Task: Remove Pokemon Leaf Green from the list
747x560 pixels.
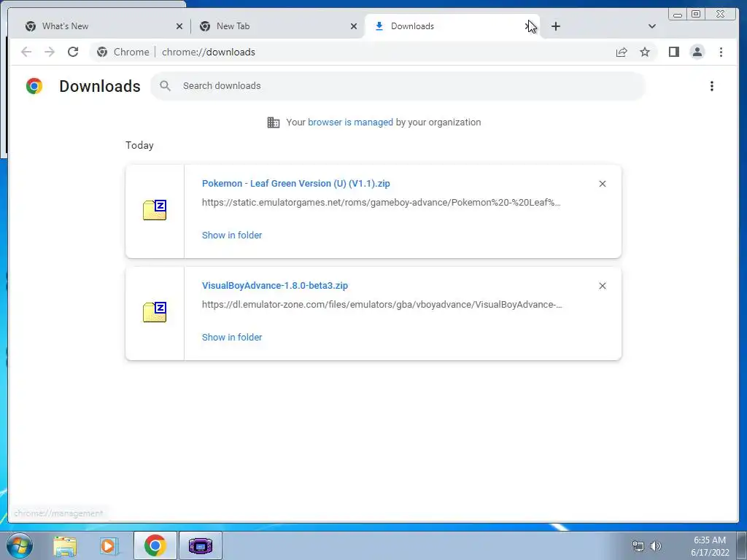Action: 602,184
